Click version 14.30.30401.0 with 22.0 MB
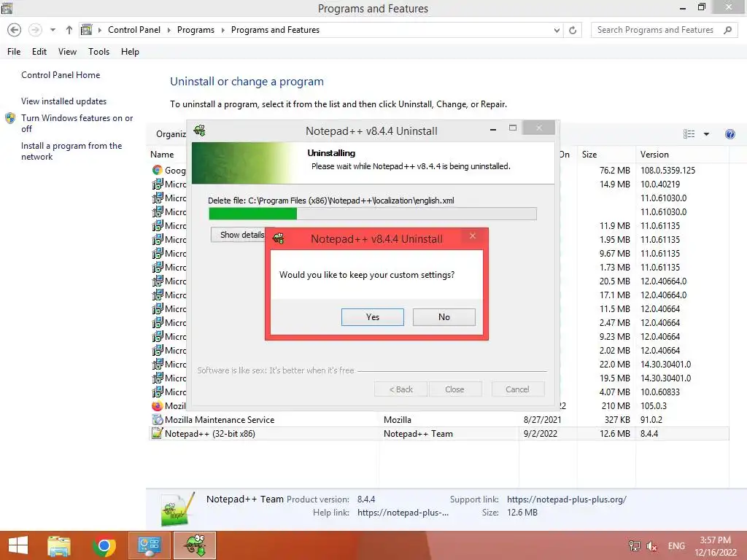 (665, 365)
